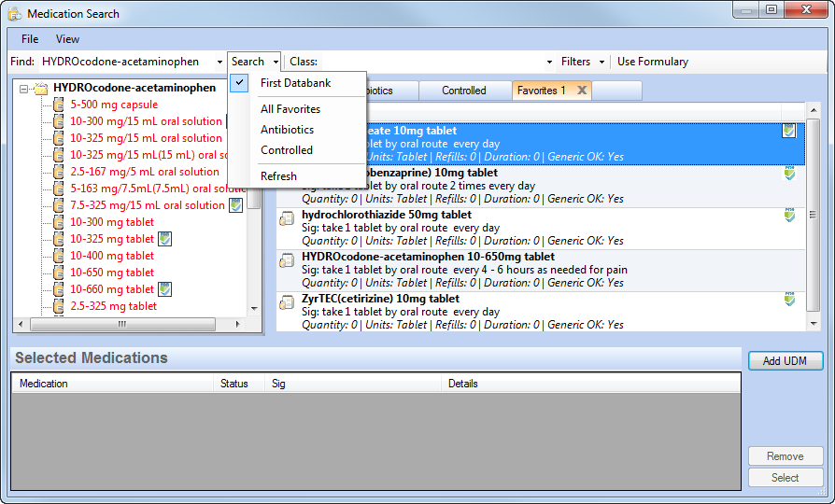Click the Select button
The image size is (835, 504).
click(x=785, y=477)
